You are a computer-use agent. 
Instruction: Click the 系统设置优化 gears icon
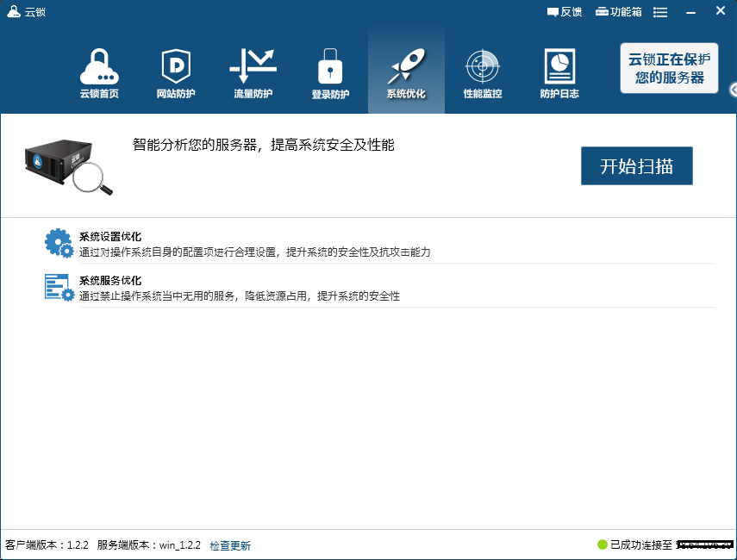coord(59,243)
